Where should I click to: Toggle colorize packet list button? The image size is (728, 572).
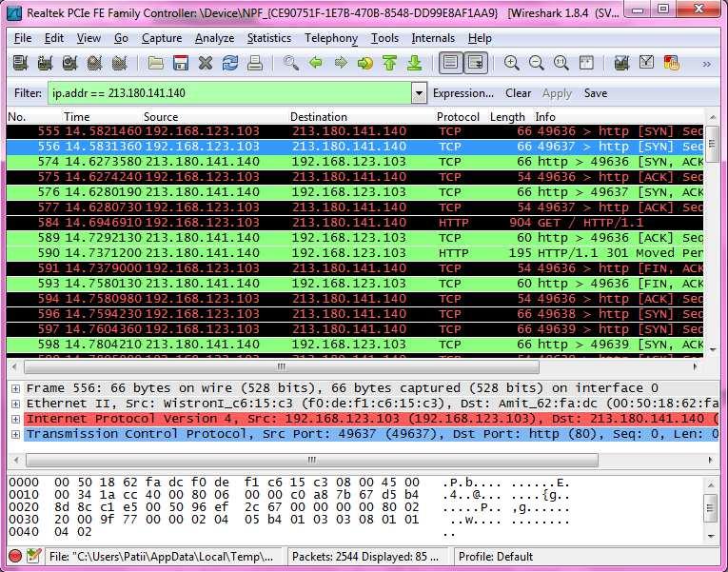click(x=450, y=63)
